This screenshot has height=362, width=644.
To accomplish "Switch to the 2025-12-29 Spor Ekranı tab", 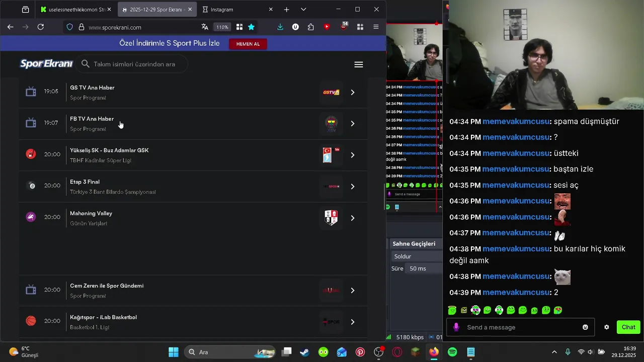I will coord(157,10).
